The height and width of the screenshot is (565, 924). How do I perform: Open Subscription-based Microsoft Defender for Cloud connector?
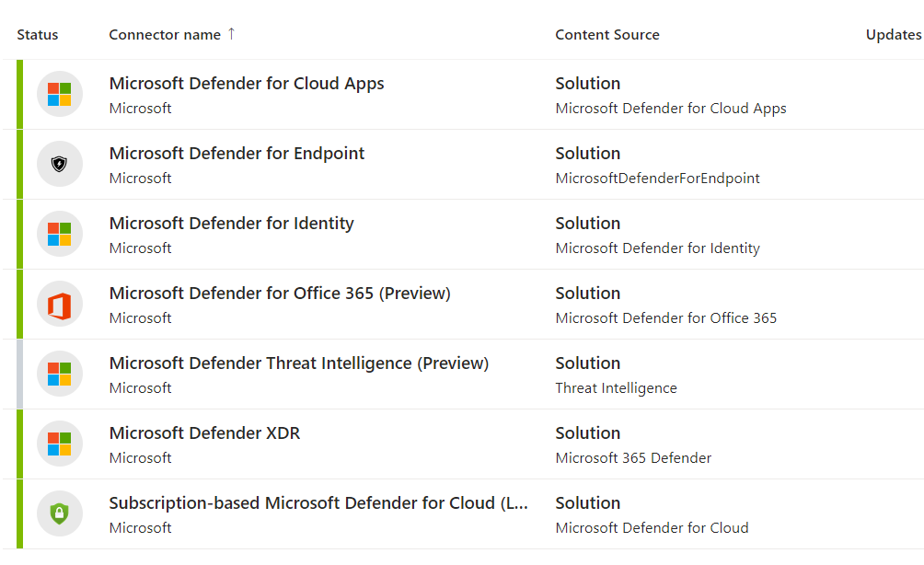[318, 503]
